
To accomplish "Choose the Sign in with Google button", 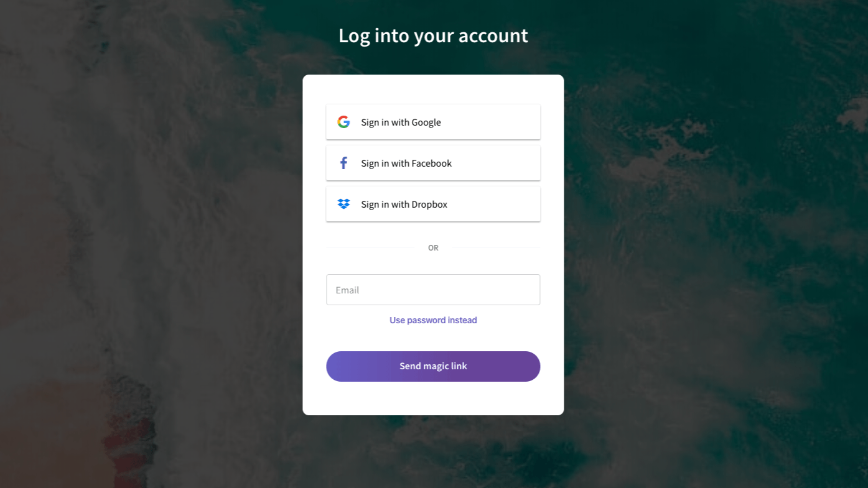I will tap(433, 122).
